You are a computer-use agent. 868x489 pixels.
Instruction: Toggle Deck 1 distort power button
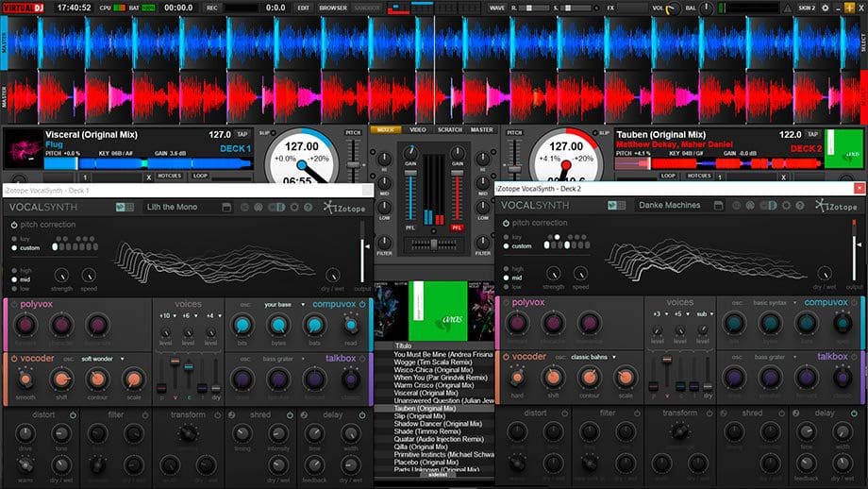pos(73,414)
